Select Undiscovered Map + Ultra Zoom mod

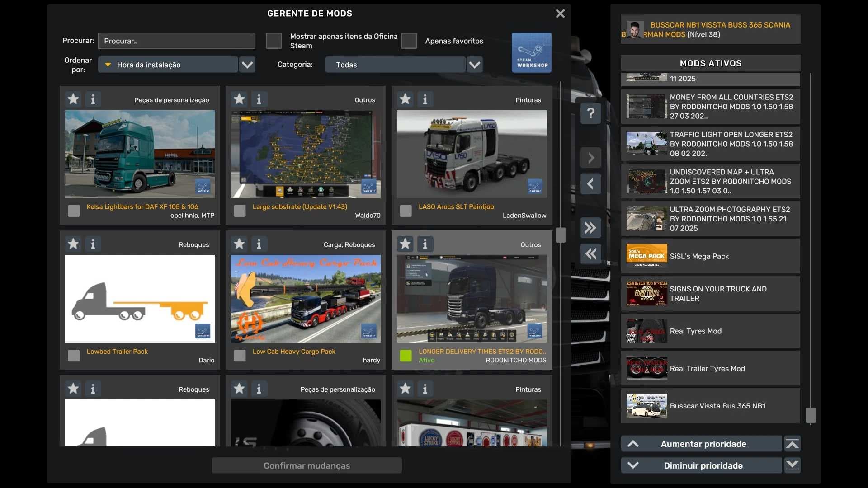(x=711, y=182)
